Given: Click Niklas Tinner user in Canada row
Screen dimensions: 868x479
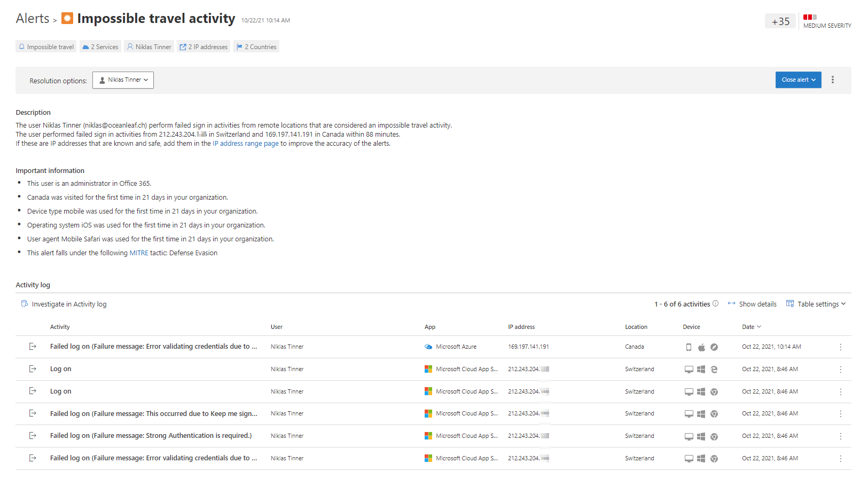Looking at the screenshot, I should [287, 347].
